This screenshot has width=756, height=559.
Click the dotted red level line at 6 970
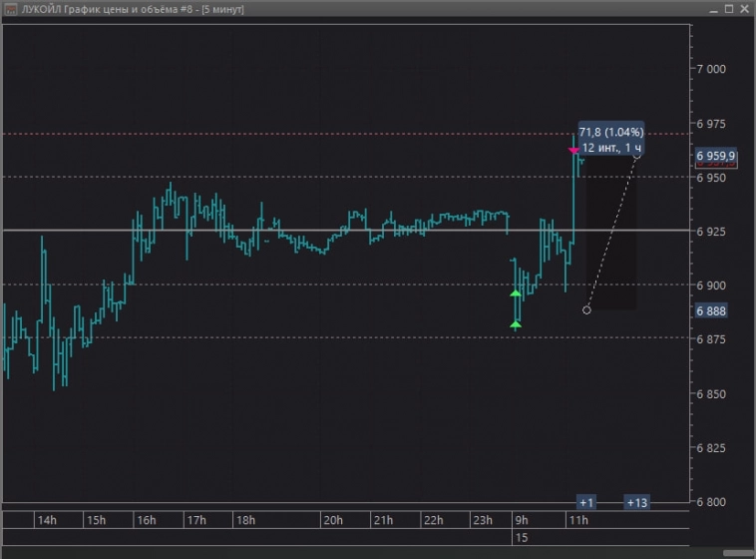pos(299,133)
